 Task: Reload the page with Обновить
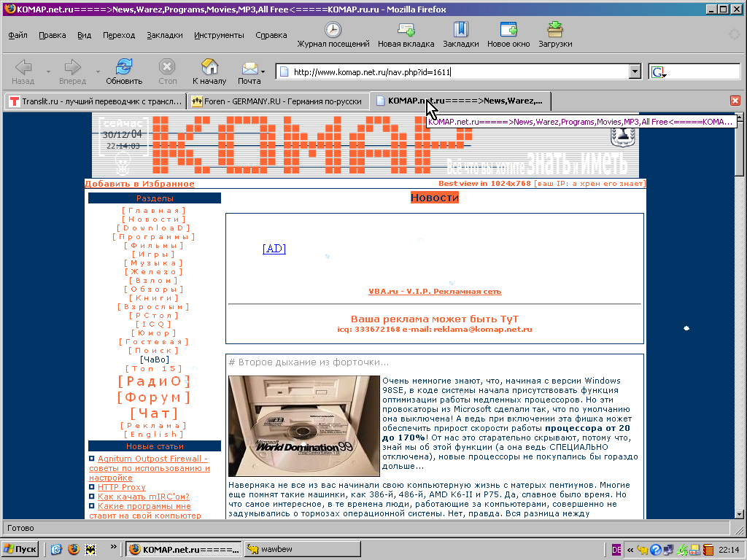coord(124,71)
